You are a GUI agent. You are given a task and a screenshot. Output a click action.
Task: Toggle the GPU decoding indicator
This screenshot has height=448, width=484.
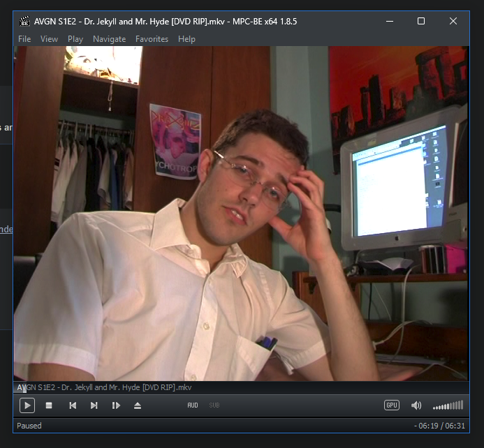[x=392, y=405]
